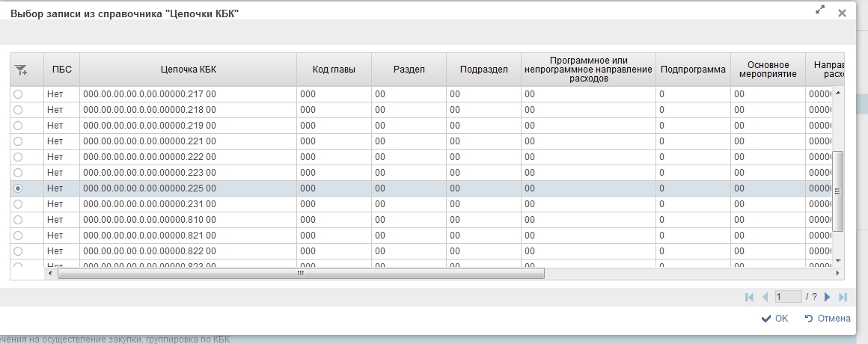Select radio button for row ending 217 00
Viewport: 868px width, 344px height.
click(19, 94)
